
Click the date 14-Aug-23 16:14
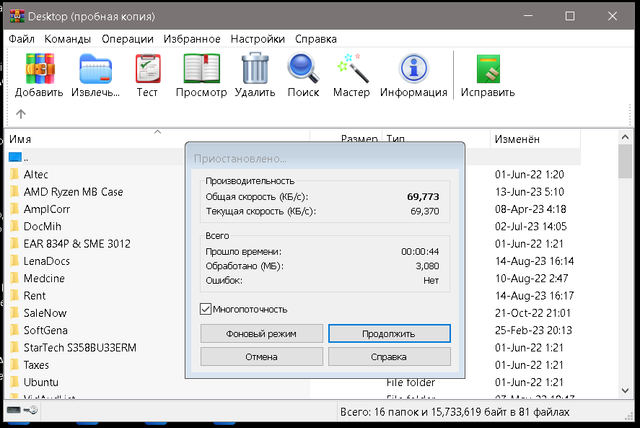pos(534,261)
